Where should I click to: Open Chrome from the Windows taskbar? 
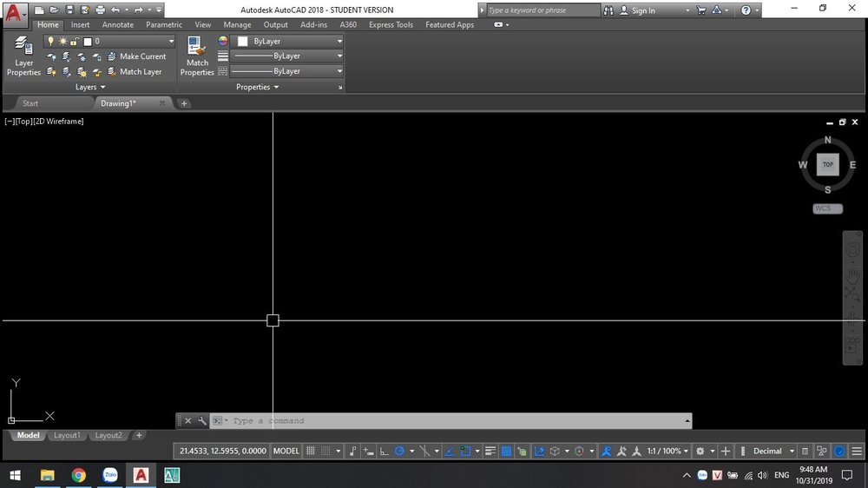tap(78, 475)
